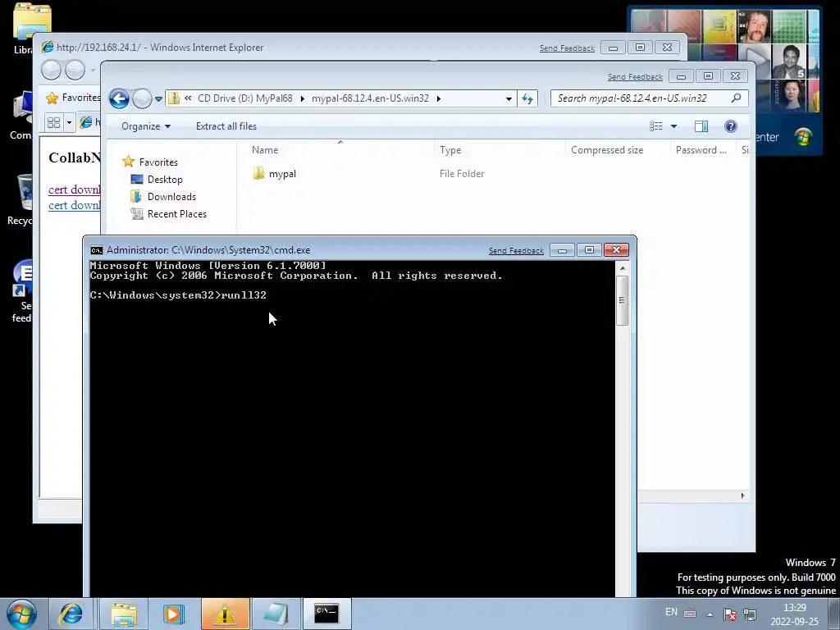Click the IE forward button
Viewport: 840px width, 630px height.
pyautogui.click(x=75, y=71)
